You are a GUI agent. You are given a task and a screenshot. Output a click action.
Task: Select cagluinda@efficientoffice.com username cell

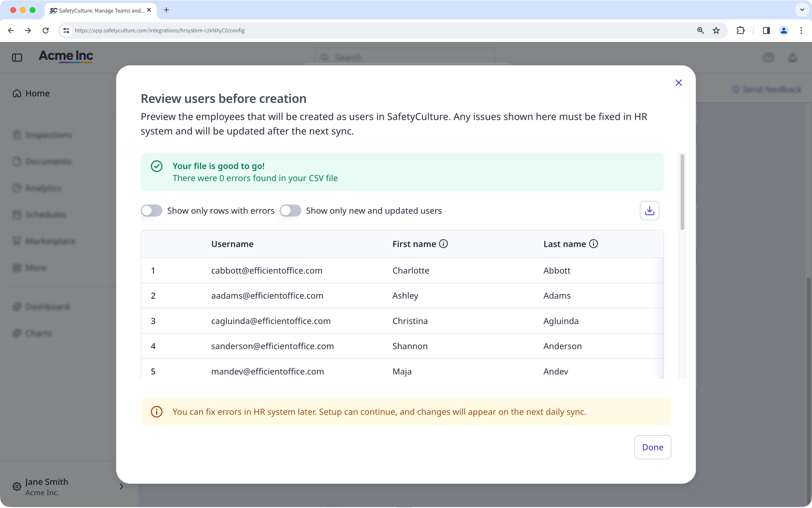point(271,321)
